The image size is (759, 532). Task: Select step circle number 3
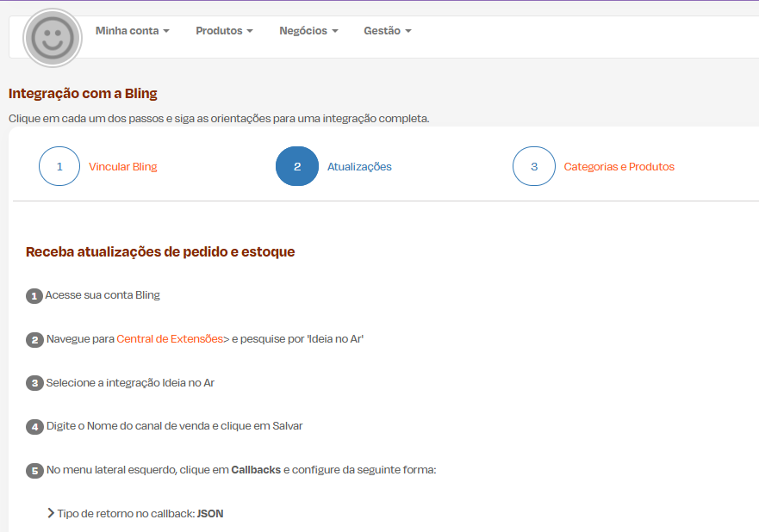(534, 166)
